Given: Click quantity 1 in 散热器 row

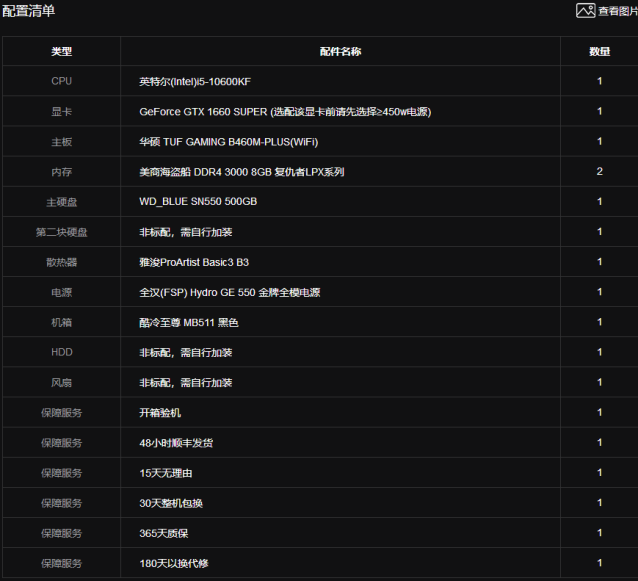Looking at the screenshot, I should pos(599,262).
